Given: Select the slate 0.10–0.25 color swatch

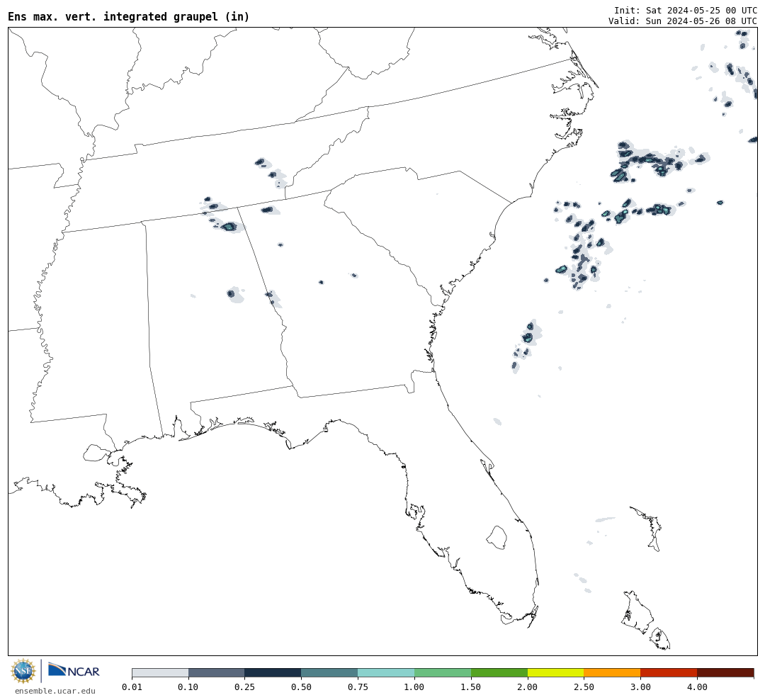Looking at the screenshot, I should [x=217, y=673].
